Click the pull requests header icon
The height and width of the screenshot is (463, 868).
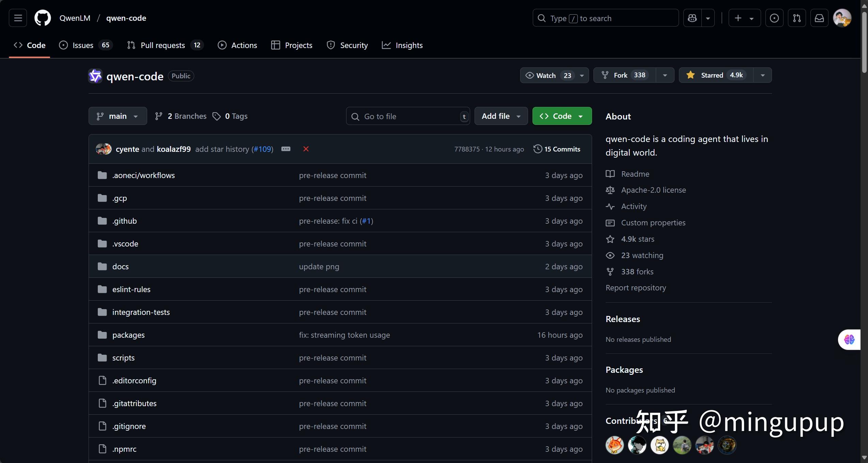click(797, 18)
